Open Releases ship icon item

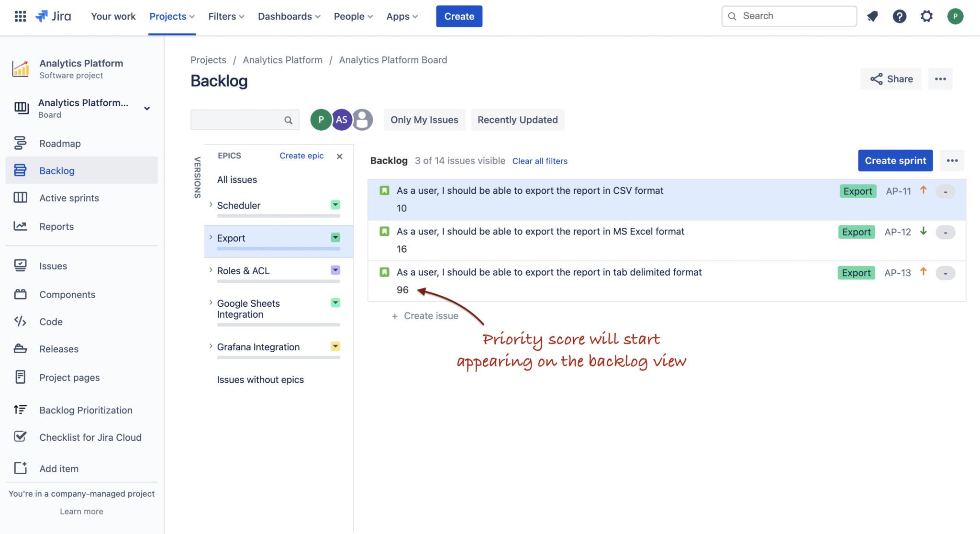(58, 349)
